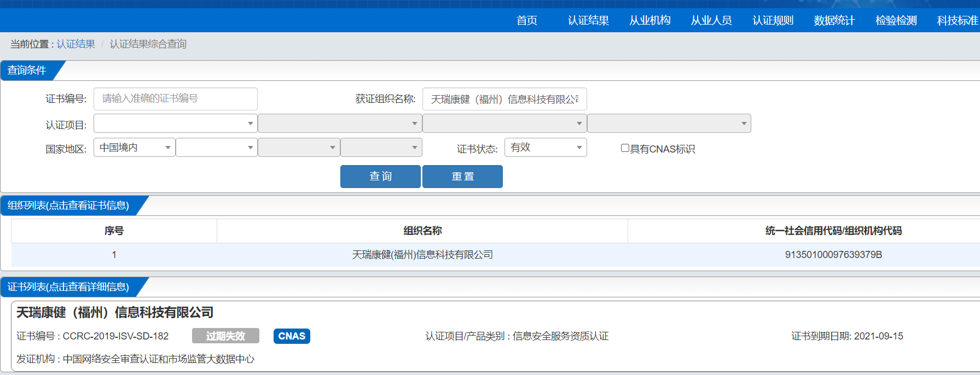Open the third 国家地区 dropdown

pos(299,148)
